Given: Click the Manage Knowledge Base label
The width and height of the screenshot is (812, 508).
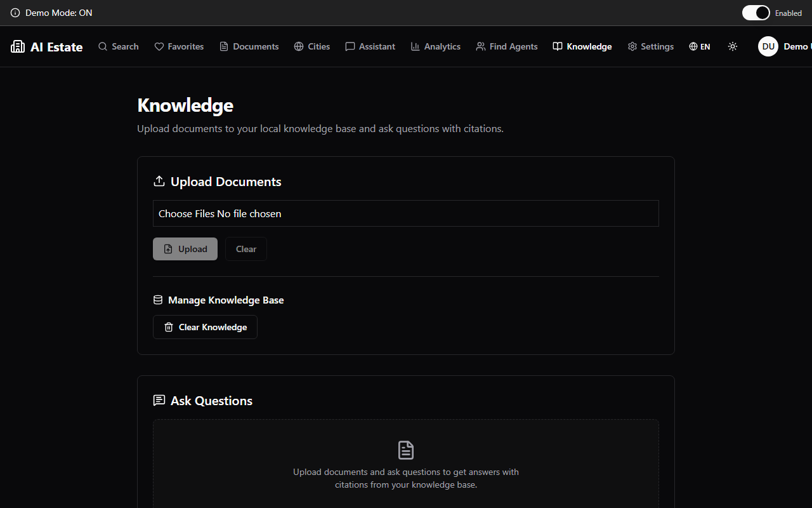Looking at the screenshot, I should 226,300.
